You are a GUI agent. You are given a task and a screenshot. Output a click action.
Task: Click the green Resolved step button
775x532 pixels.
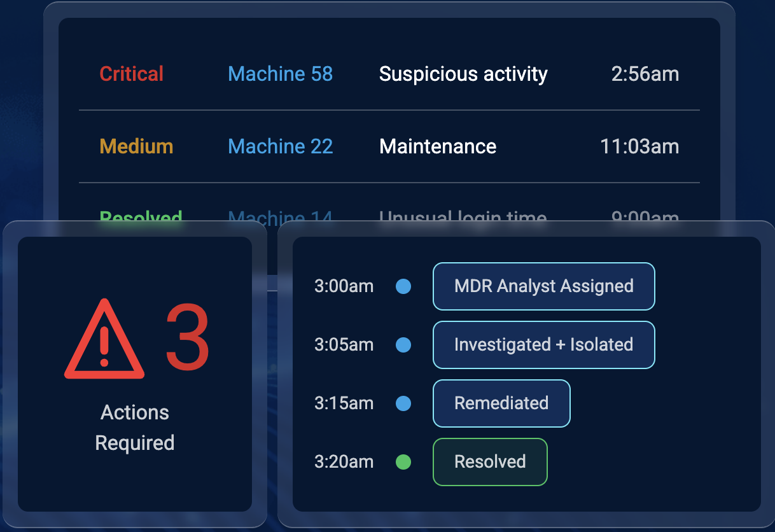(490, 462)
